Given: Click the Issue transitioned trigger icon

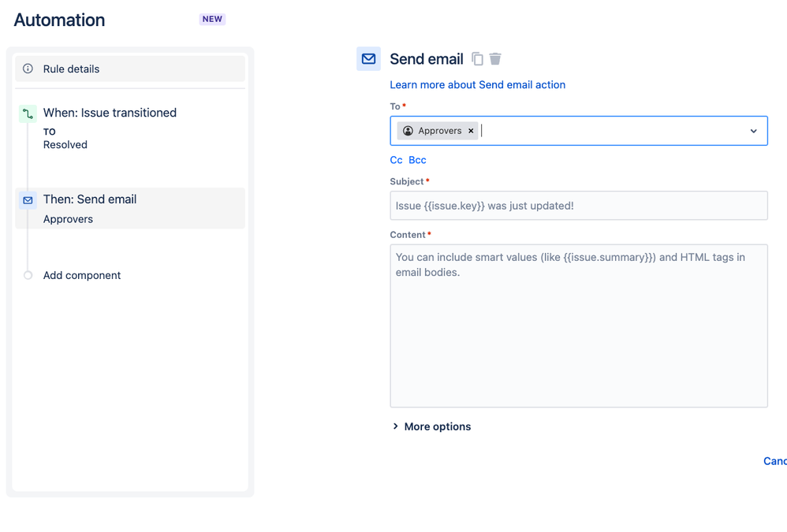Looking at the screenshot, I should (x=28, y=113).
